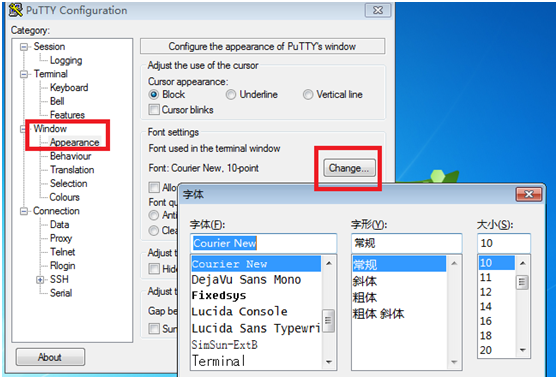The image size is (558, 379).
Task: Choose Vertical line cursor appearance
Action: click(308, 95)
